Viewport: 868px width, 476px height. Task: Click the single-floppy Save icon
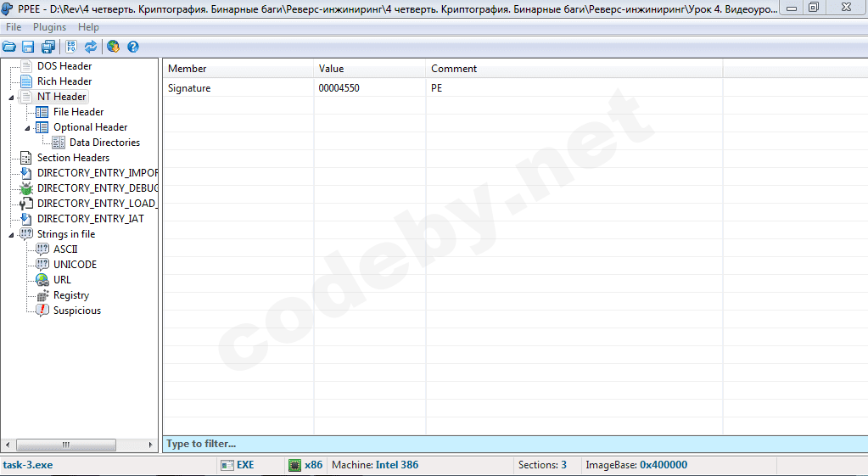[28, 47]
